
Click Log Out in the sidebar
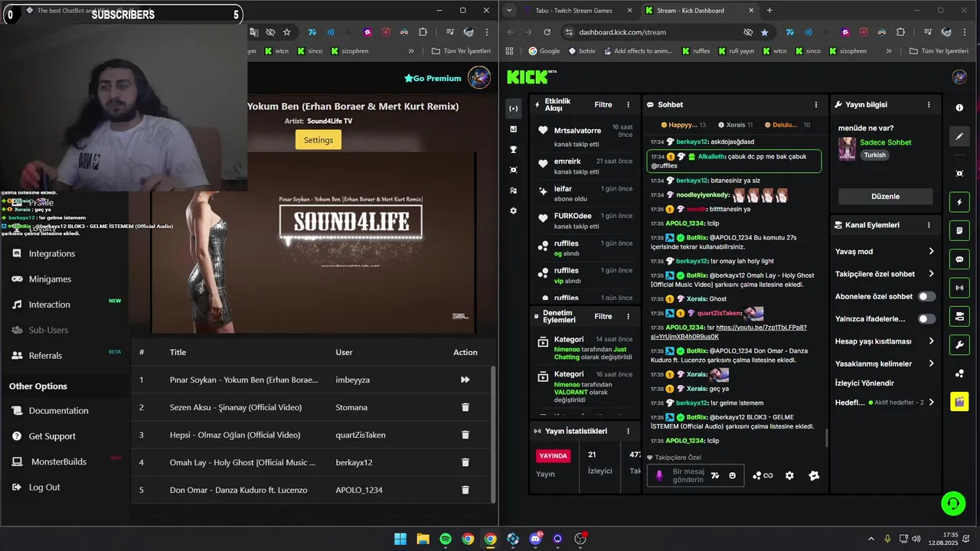coord(44,487)
